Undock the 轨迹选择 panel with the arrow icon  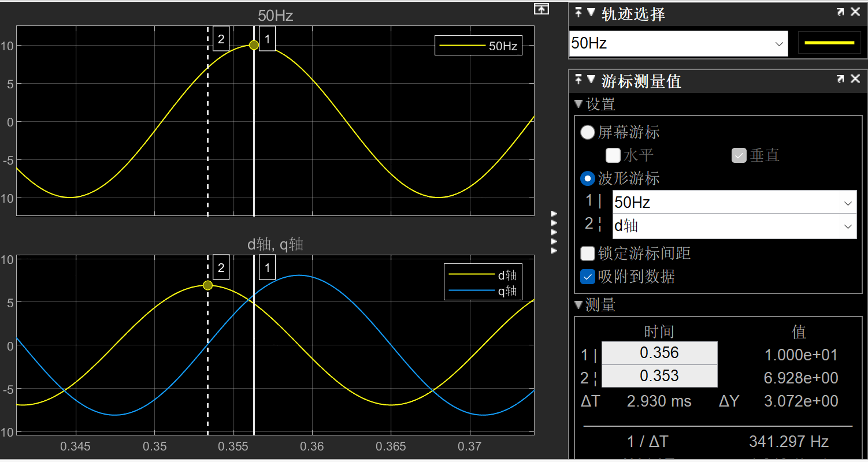click(841, 13)
